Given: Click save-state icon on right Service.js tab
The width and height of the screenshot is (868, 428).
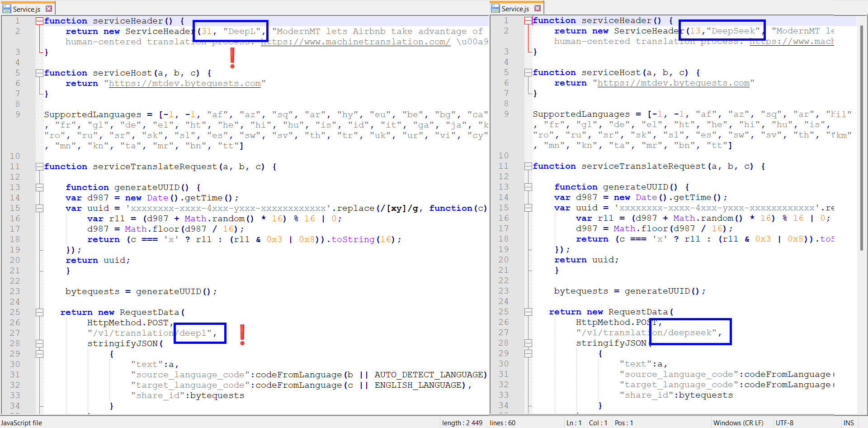Looking at the screenshot, I should tap(495, 9).
